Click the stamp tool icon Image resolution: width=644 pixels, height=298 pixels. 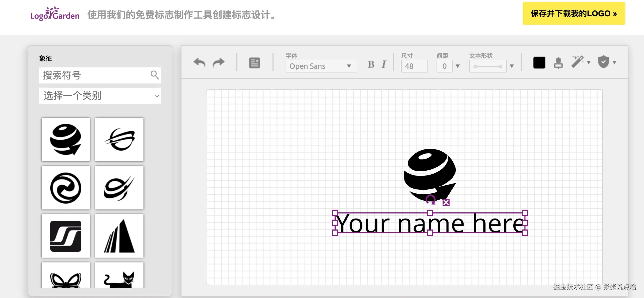[558, 63]
